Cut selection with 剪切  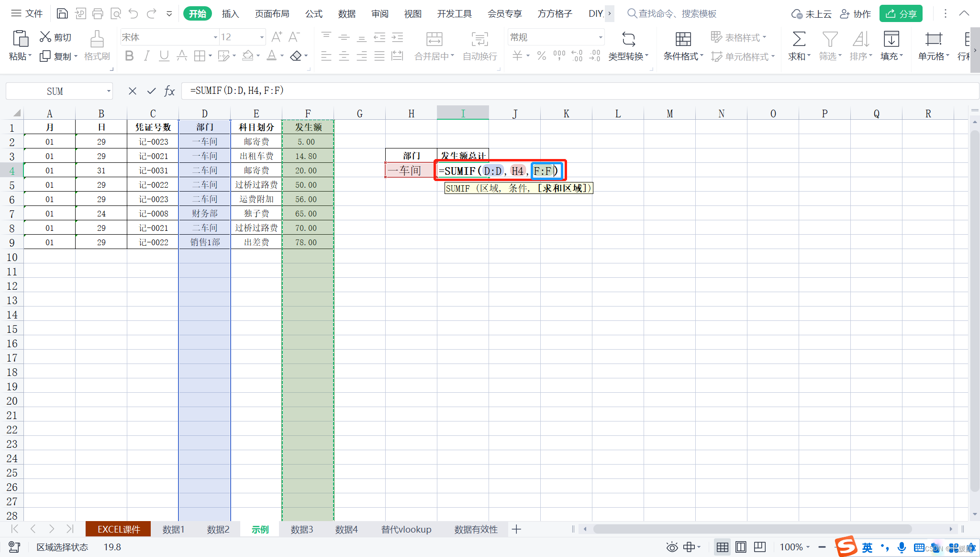(x=55, y=37)
